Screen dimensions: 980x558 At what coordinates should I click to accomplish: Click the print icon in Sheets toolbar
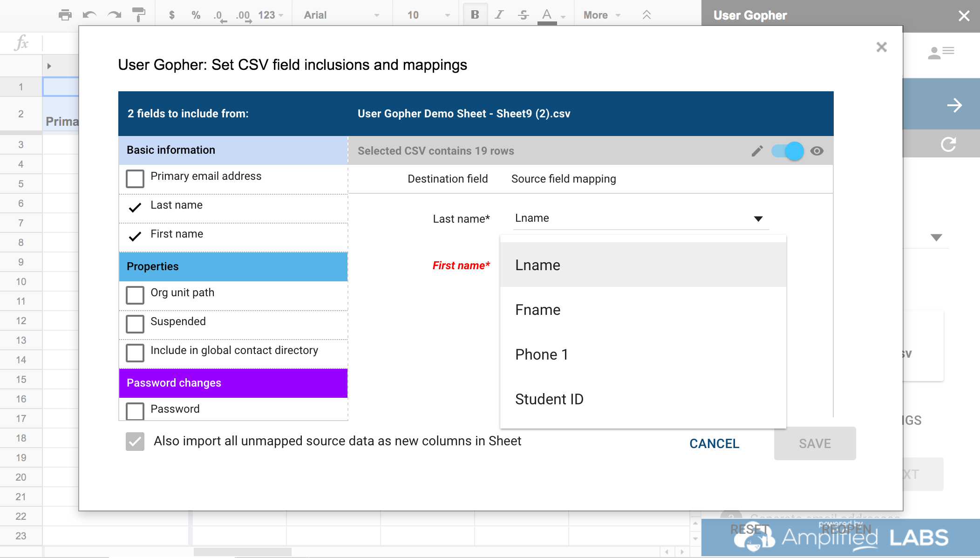[x=65, y=15]
